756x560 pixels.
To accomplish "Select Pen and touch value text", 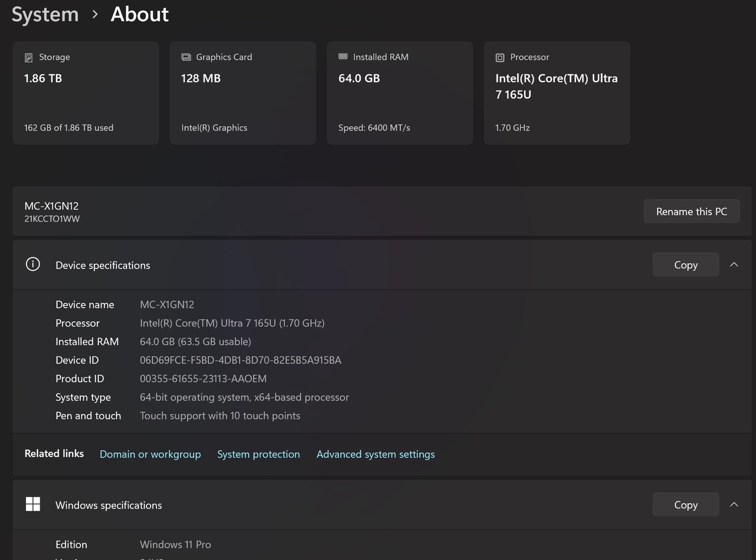I will [220, 415].
